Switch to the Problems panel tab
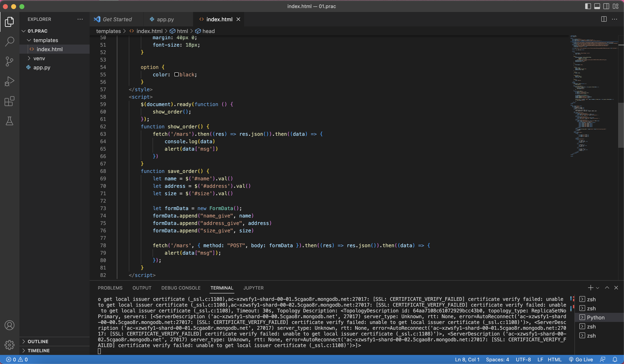The height and width of the screenshot is (364, 624). (110, 288)
